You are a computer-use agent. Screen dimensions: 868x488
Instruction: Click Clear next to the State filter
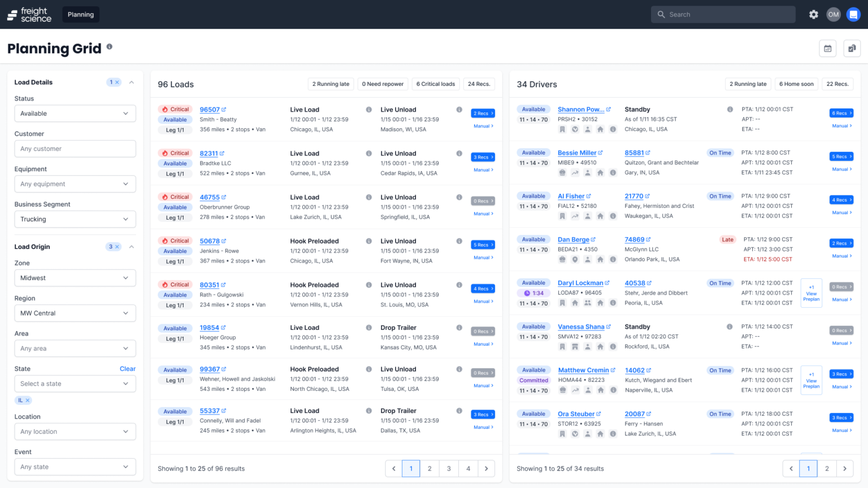tap(128, 368)
